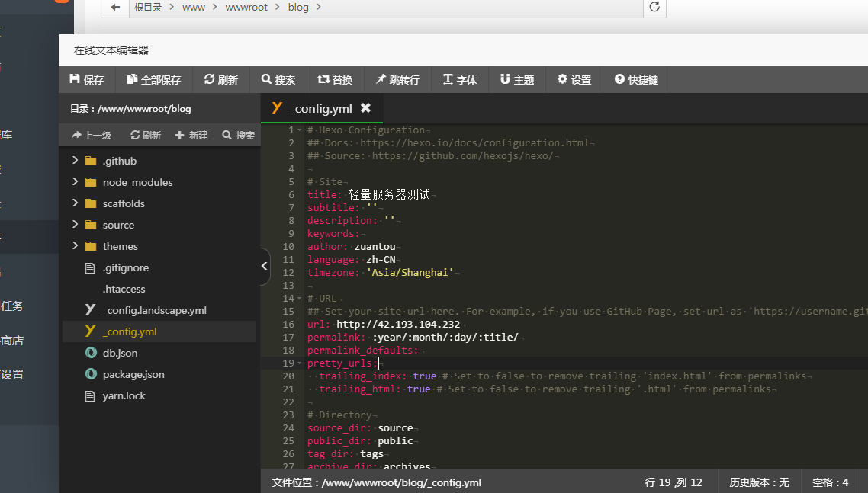Open 替换 replace tool
Image resolution: width=868 pixels, height=493 pixels.
click(335, 80)
